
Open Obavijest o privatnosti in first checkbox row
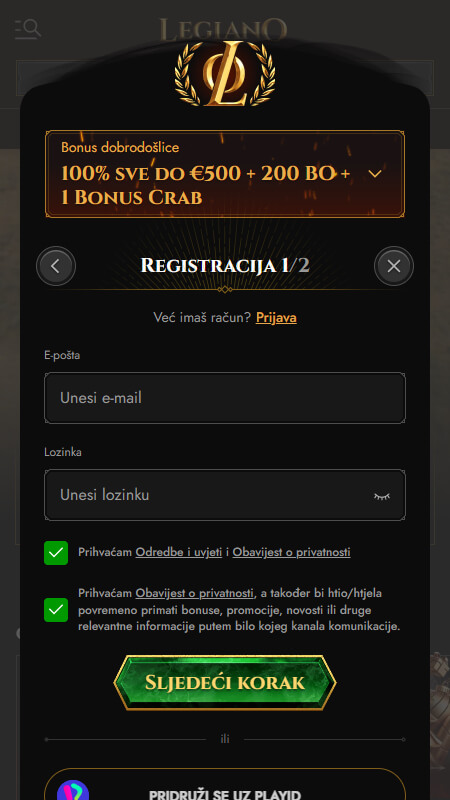click(291, 552)
